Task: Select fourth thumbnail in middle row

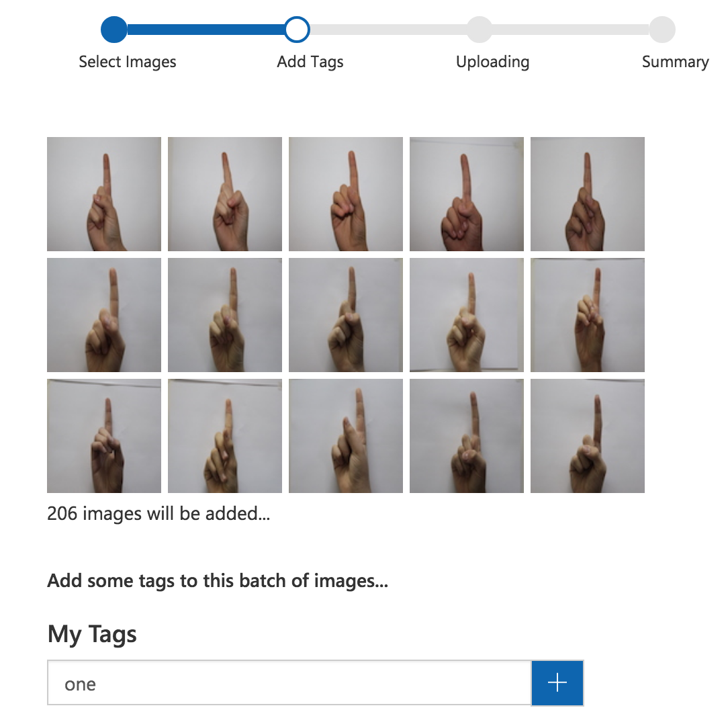Action: [467, 315]
